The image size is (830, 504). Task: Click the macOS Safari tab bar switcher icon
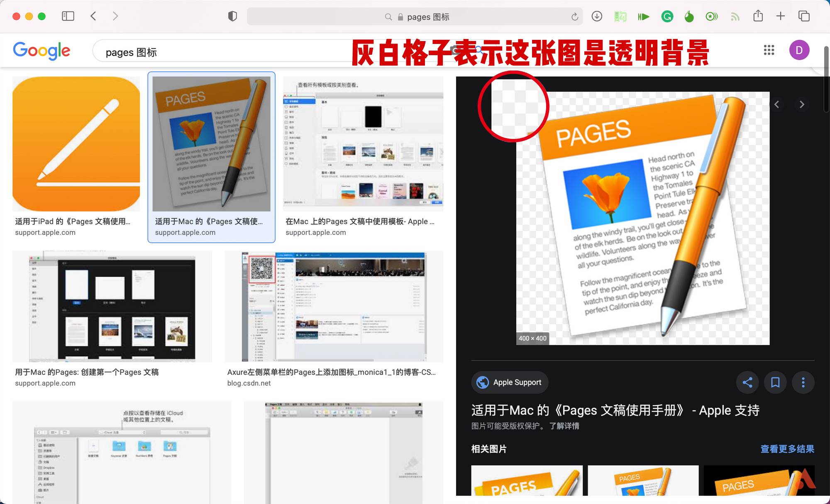805,16
